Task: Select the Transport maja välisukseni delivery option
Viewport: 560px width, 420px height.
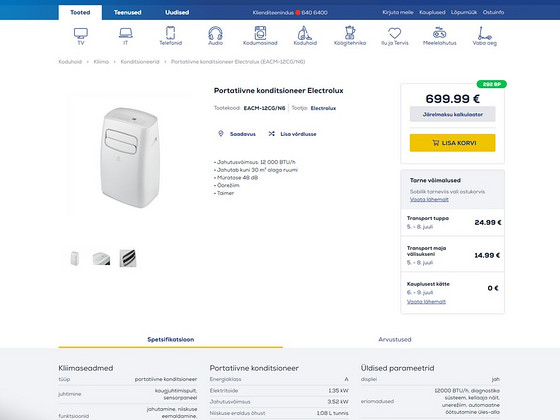Action: [x=452, y=255]
